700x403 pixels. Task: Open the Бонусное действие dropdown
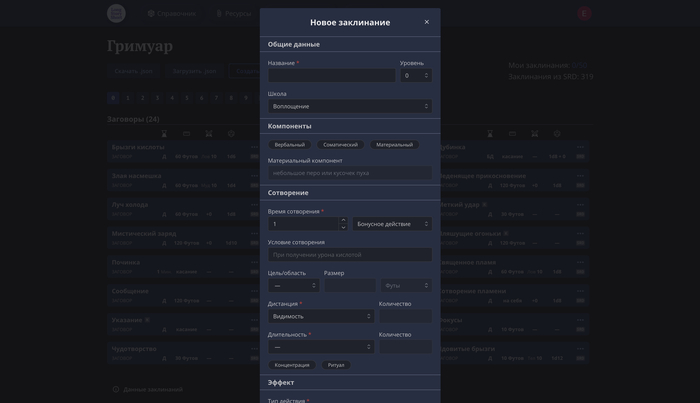(392, 224)
